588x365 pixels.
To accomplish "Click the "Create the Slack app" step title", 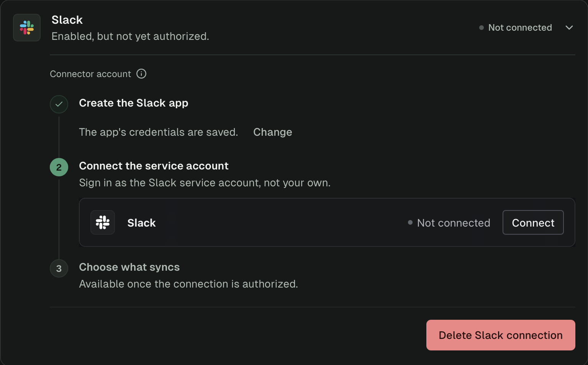I will (134, 103).
